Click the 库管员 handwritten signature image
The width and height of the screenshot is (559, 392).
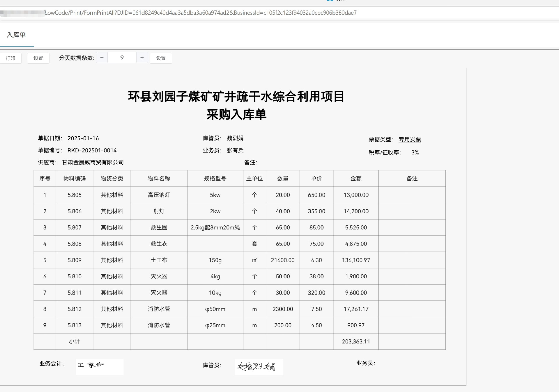(x=259, y=367)
